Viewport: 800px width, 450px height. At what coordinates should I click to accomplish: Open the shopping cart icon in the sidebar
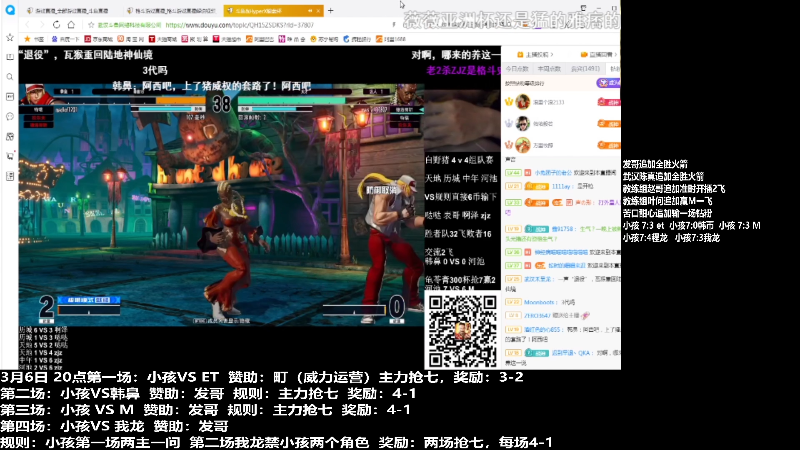click(10, 156)
